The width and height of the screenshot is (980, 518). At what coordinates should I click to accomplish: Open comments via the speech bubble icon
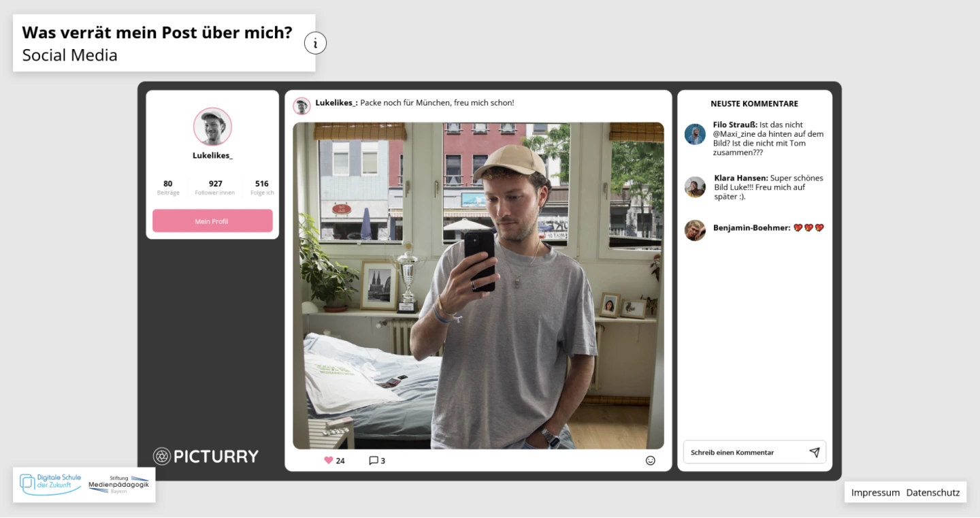(373, 461)
